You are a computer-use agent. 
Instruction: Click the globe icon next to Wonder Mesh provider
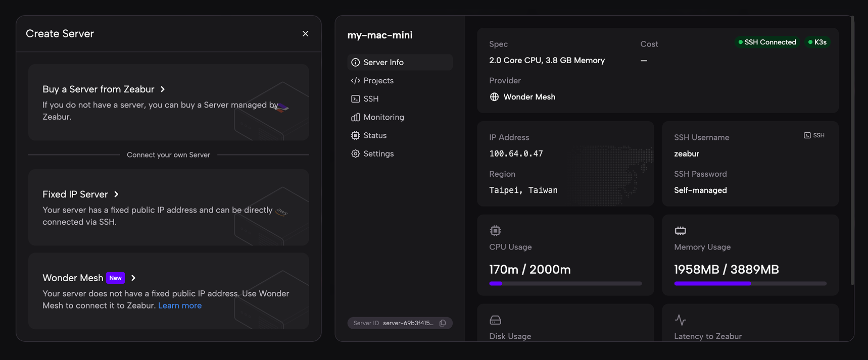(494, 97)
